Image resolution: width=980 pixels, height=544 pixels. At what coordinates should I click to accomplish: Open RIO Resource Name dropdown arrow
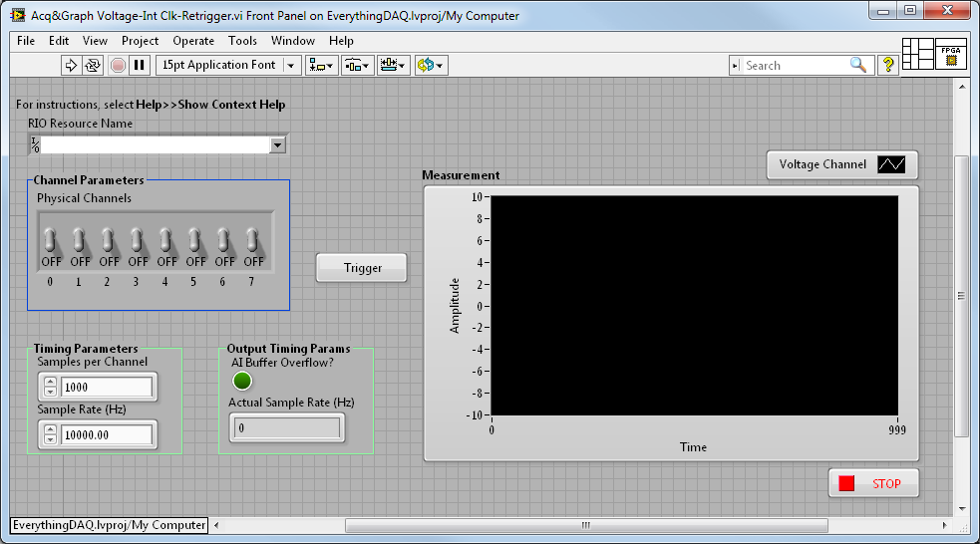[x=277, y=144]
